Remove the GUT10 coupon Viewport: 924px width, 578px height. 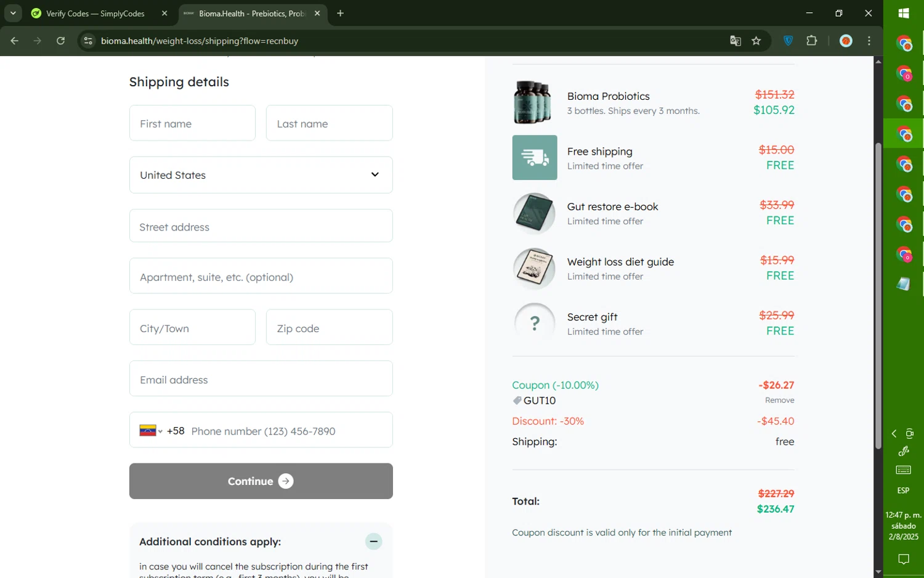pyautogui.click(x=779, y=400)
